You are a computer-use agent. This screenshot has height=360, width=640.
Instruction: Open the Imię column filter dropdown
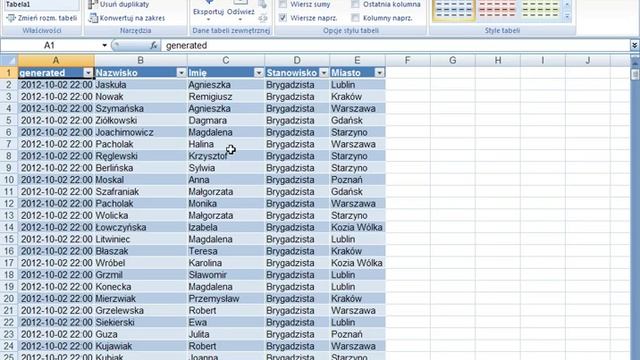(259, 73)
